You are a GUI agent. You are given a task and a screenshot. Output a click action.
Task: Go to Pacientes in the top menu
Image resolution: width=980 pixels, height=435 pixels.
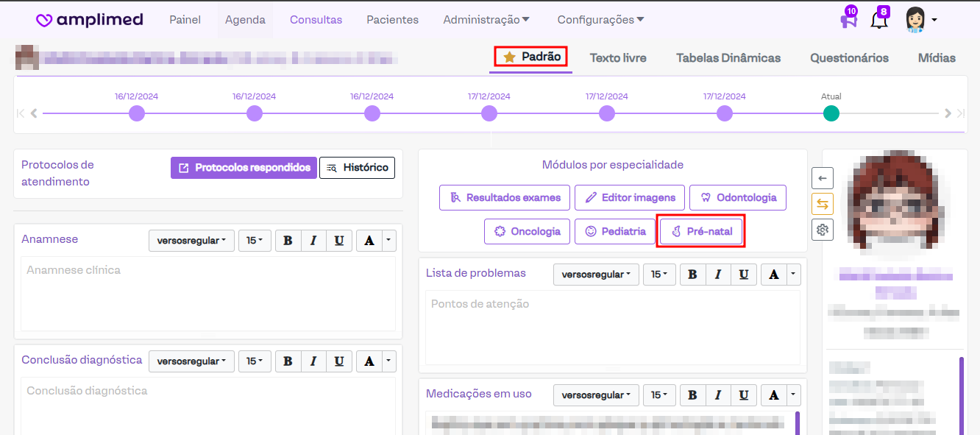pos(392,20)
